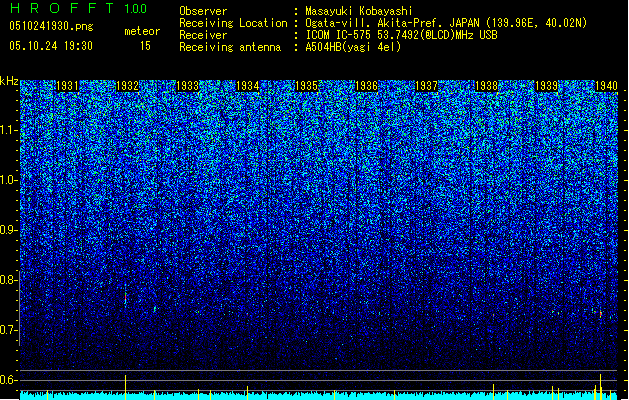Viewport: 629px width, 400px height.
Task: Click the date stamp 05.10.24 19:30
Action: [51, 46]
